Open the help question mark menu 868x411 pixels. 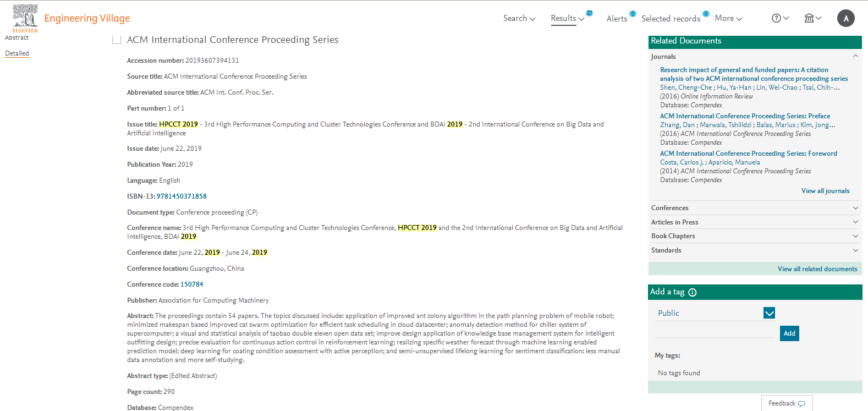pyautogui.click(x=780, y=18)
